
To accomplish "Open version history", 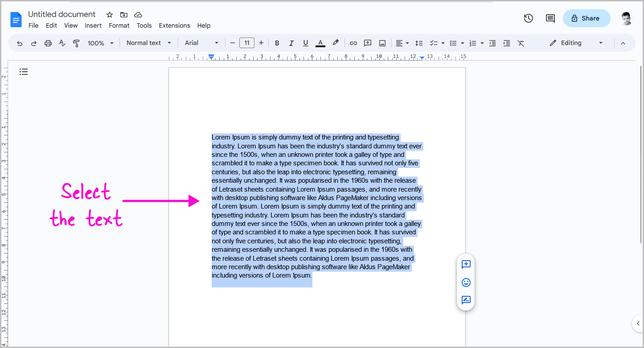I will 528,18.
